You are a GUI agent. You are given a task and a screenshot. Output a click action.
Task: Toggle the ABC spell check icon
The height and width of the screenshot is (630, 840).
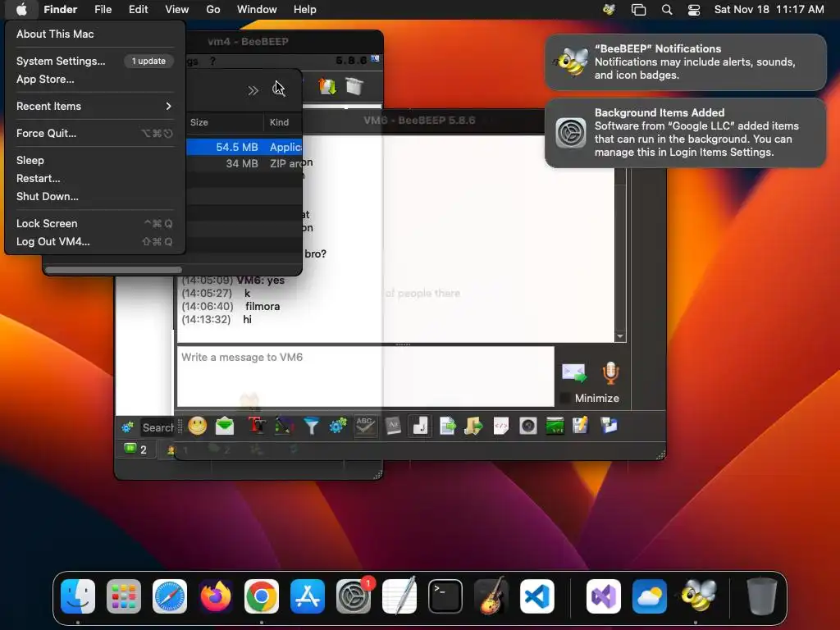[365, 427]
